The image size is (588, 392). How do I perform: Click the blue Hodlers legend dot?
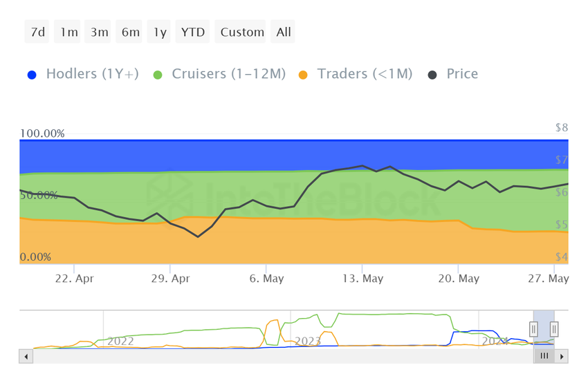coord(32,75)
